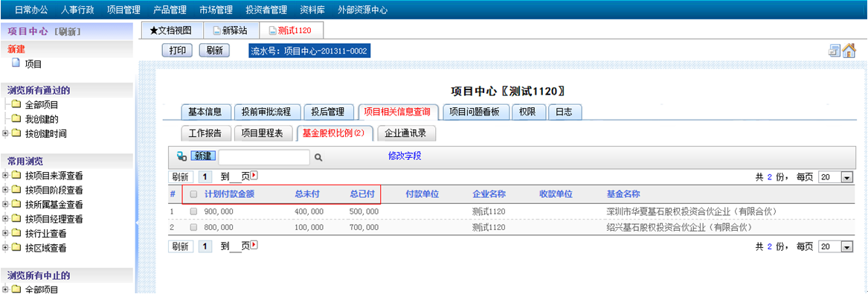The image size is (868, 297).
Task: Expand the 按项目来源查看 tree node
Action: click(x=5, y=176)
